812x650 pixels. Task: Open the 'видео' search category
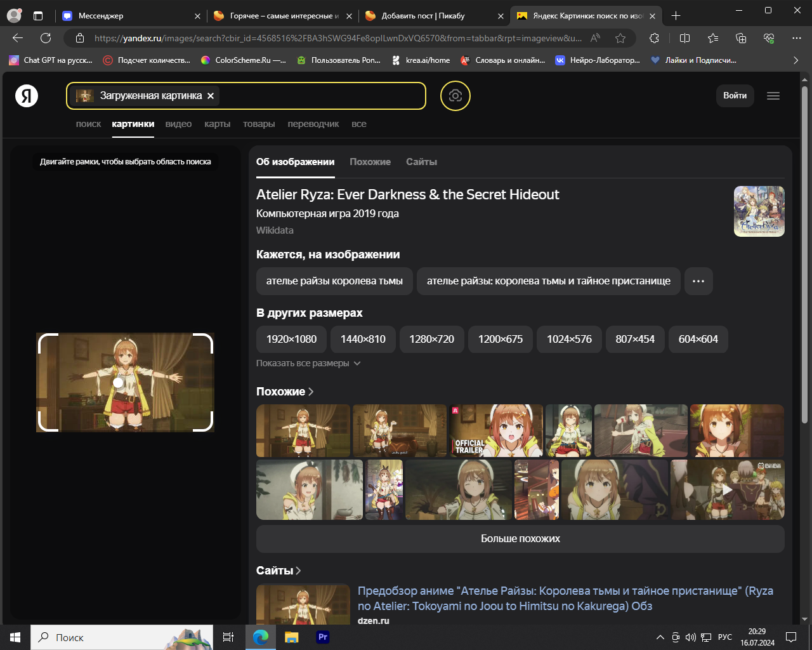point(178,124)
